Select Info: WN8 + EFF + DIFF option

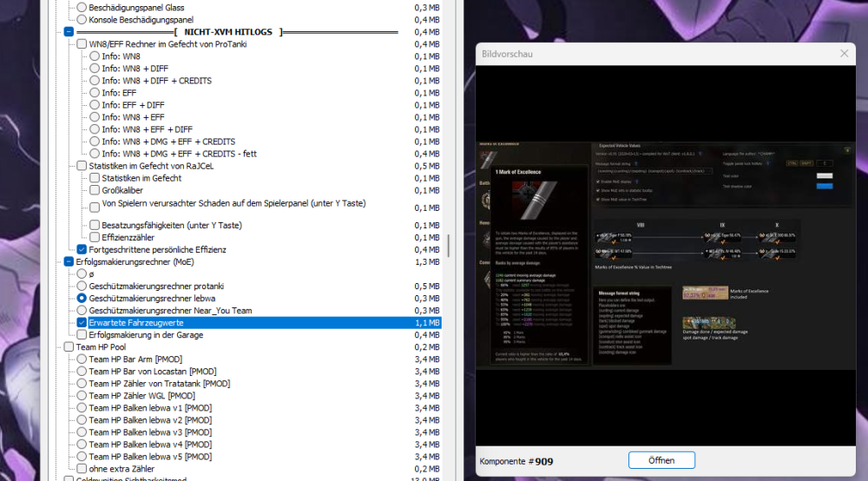click(95, 129)
